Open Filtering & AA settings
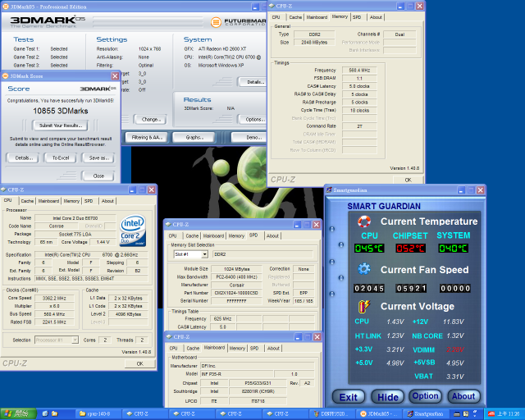 pyautogui.click(x=147, y=137)
